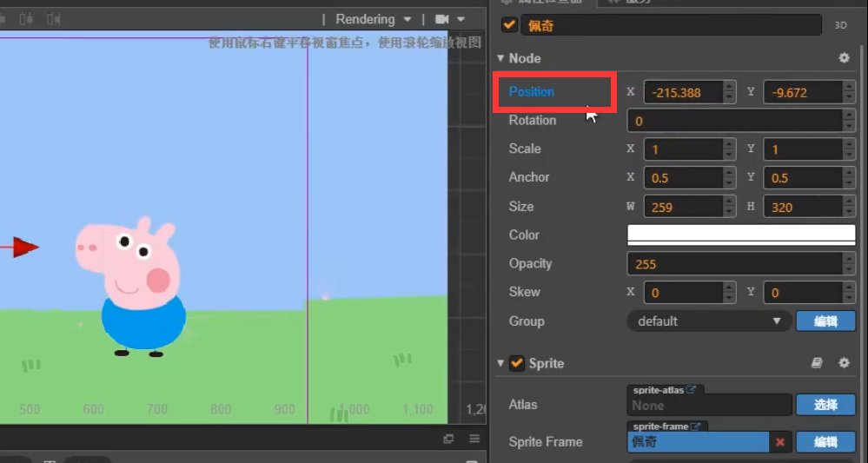This screenshot has height=463, width=868.
Task: Open the scene camera options icon
Action: pyautogui.click(x=441, y=19)
